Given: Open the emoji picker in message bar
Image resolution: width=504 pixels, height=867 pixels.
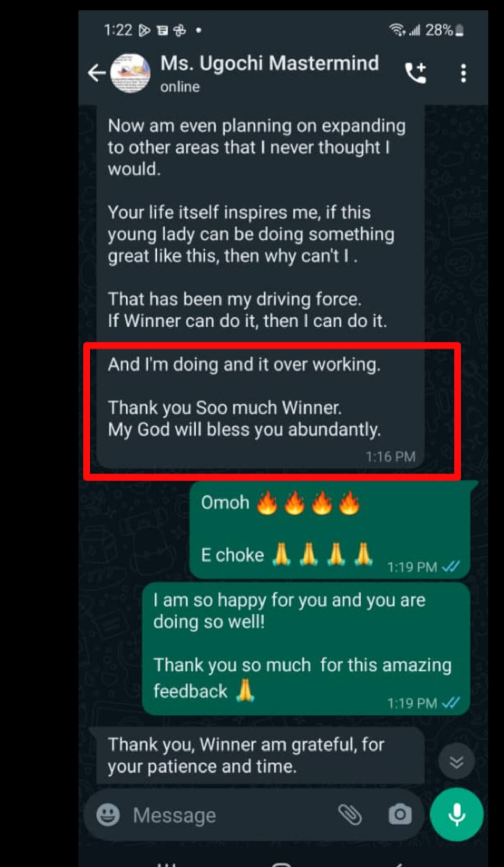Looking at the screenshot, I should coord(108,815).
